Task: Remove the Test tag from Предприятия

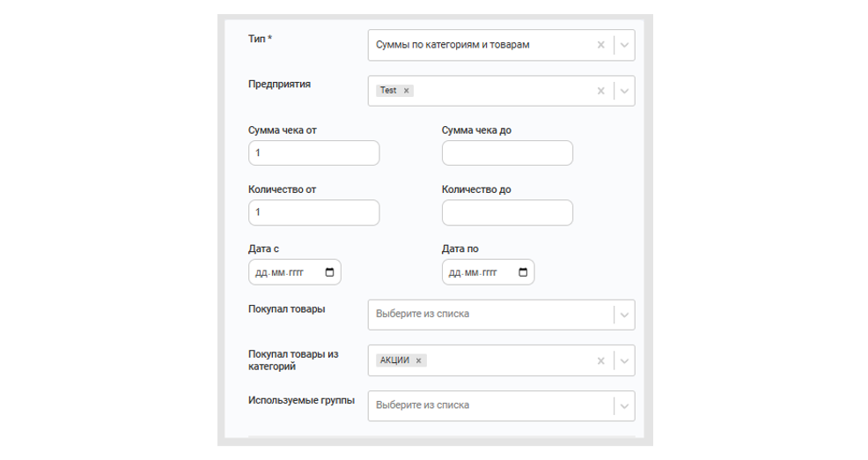Action: 407,91
